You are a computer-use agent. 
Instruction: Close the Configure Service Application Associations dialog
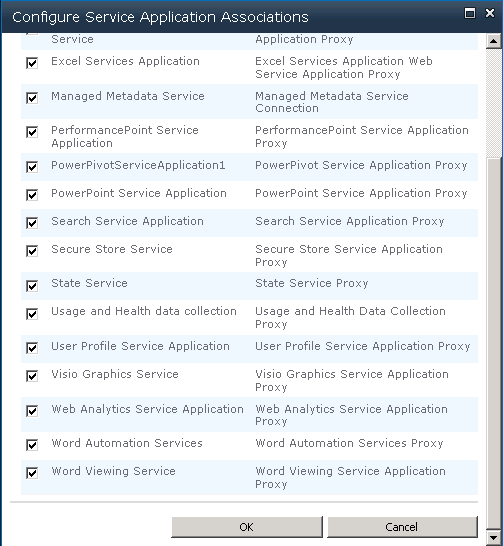pyautogui.click(x=490, y=13)
